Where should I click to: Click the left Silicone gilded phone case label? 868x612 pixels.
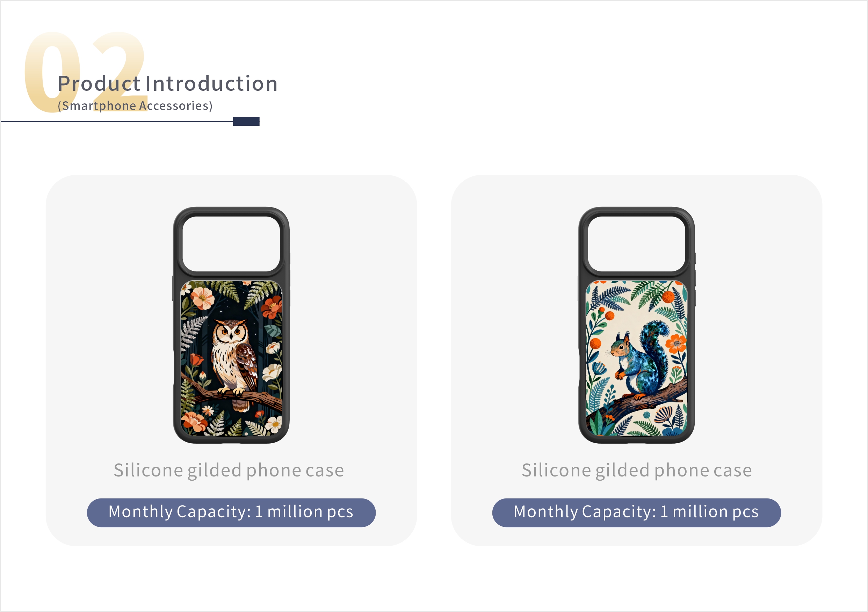tap(229, 471)
